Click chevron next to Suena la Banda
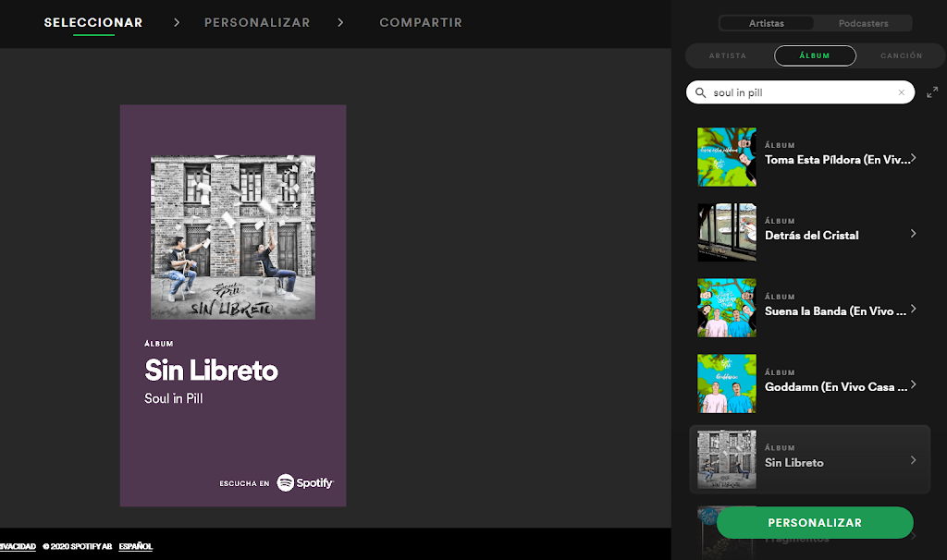947x560 pixels. tap(913, 309)
